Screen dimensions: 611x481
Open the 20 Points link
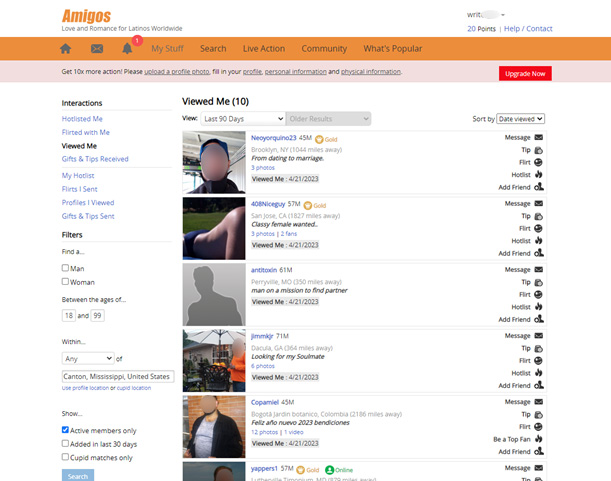click(x=482, y=28)
